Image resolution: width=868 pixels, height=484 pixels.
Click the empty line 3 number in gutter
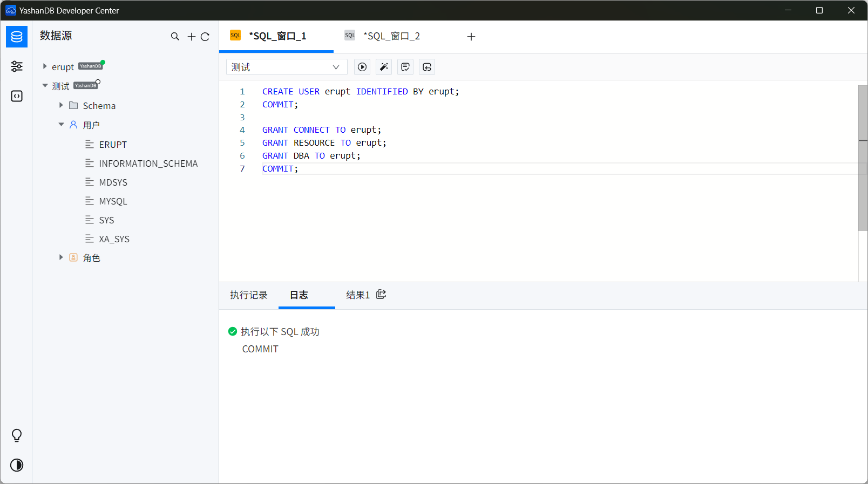click(242, 118)
